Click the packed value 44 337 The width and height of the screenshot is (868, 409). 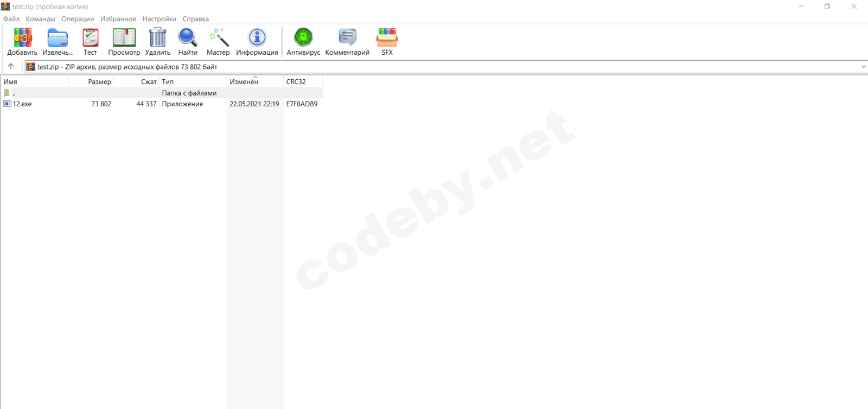coord(146,104)
